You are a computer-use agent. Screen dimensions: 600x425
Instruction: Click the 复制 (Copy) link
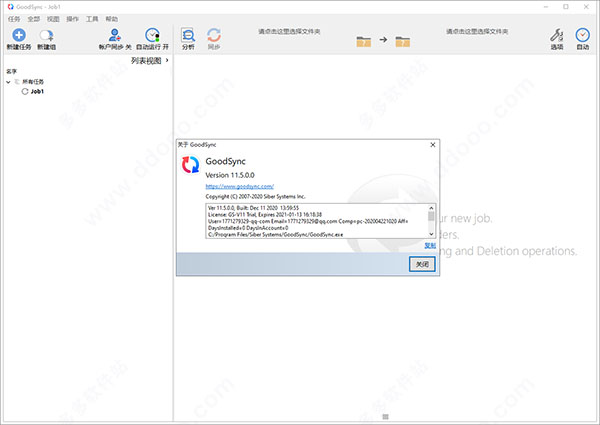[430, 246]
